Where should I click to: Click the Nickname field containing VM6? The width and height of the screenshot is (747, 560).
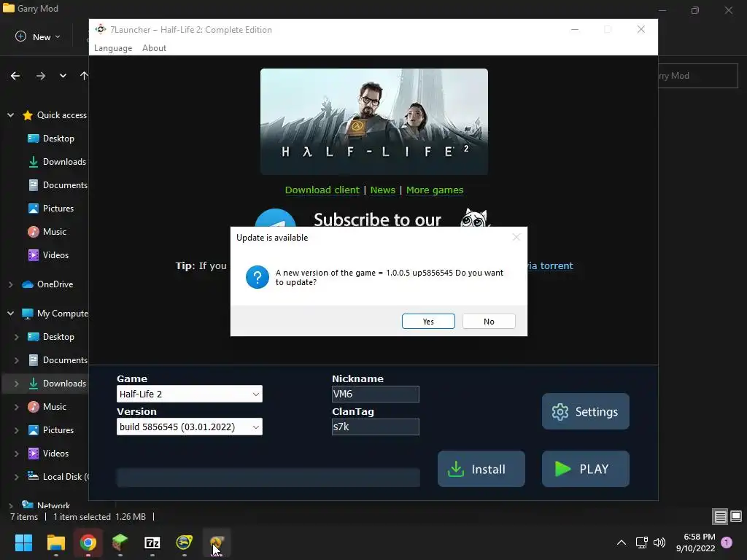point(376,394)
